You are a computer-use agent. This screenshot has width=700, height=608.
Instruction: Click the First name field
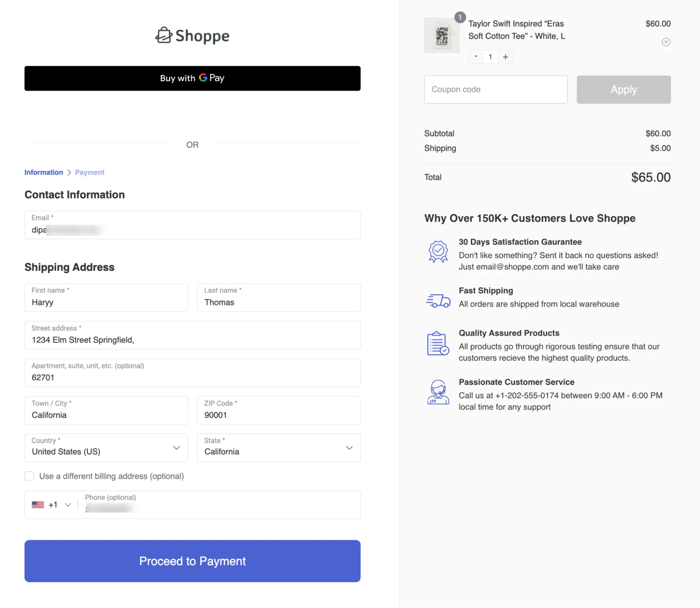coord(106,297)
